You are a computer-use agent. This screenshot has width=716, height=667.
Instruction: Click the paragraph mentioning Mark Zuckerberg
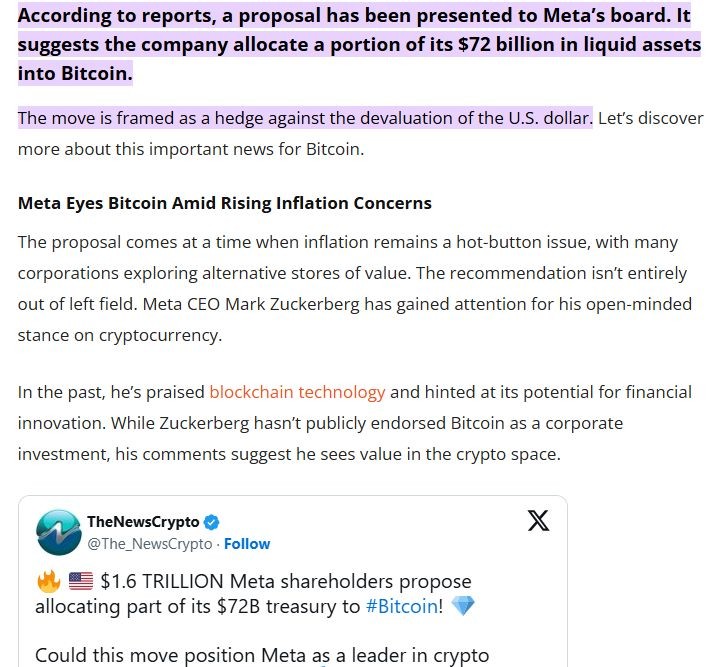coord(355,289)
